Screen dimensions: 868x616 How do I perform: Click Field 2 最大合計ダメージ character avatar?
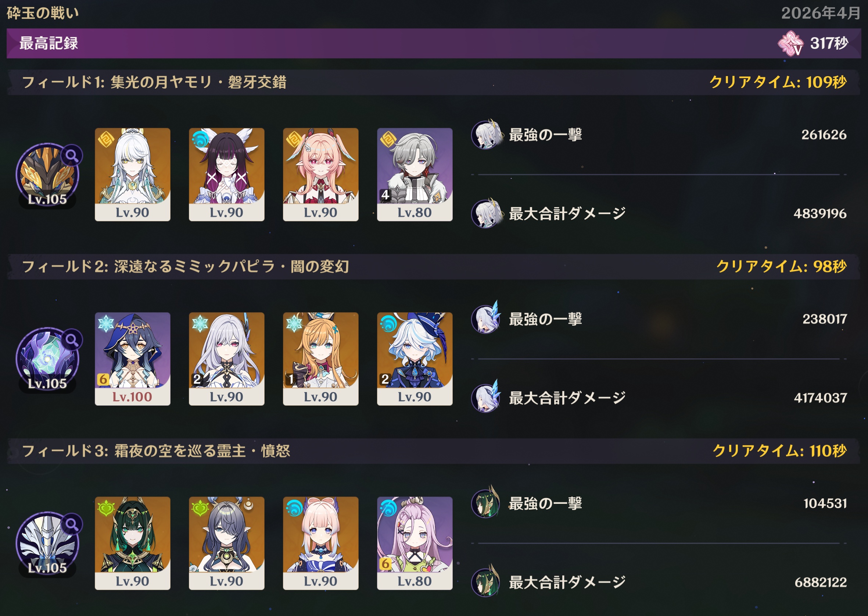pos(487,398)
